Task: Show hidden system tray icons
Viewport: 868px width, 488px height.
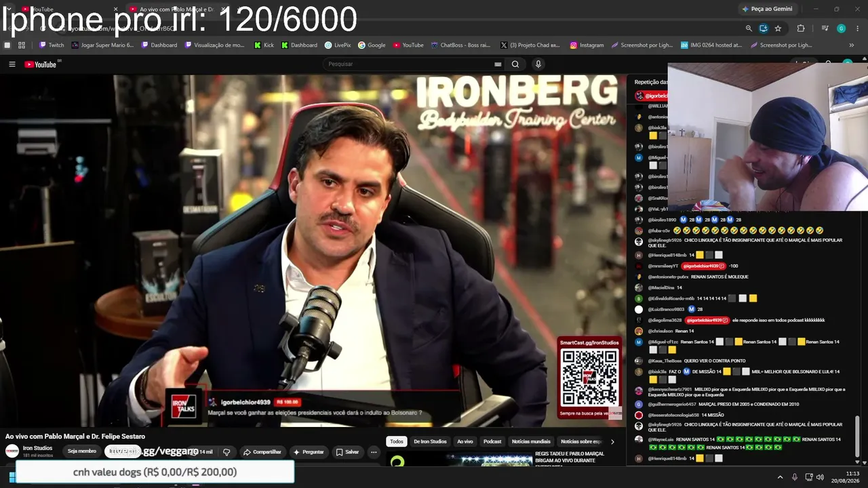Action: click(x=780, y=477)
